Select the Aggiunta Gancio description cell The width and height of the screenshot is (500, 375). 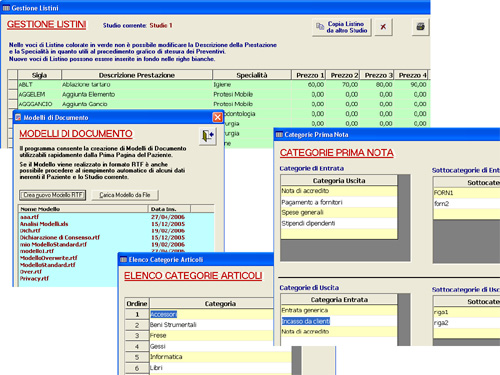tap(137, 104)
